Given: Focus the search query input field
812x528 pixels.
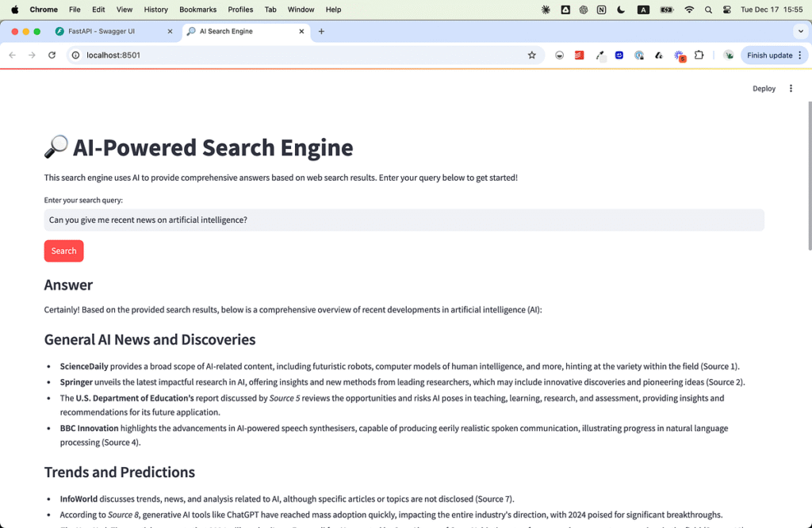Looking at the screenshot, I should pyautogui.click(x=404, y=220).
